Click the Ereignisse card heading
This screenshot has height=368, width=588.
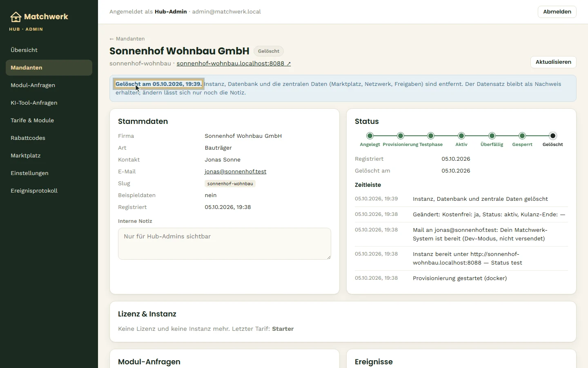coord(374,362)
